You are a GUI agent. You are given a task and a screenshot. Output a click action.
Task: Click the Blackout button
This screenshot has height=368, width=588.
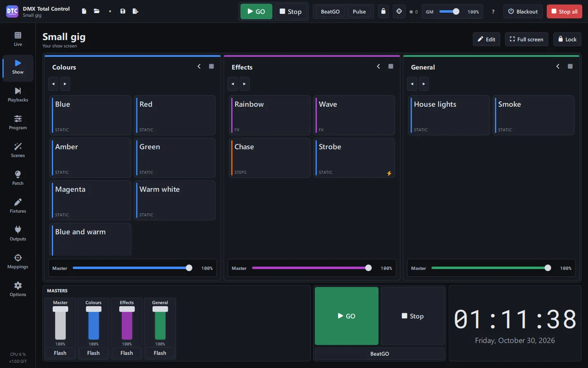[x=523, y=11]
